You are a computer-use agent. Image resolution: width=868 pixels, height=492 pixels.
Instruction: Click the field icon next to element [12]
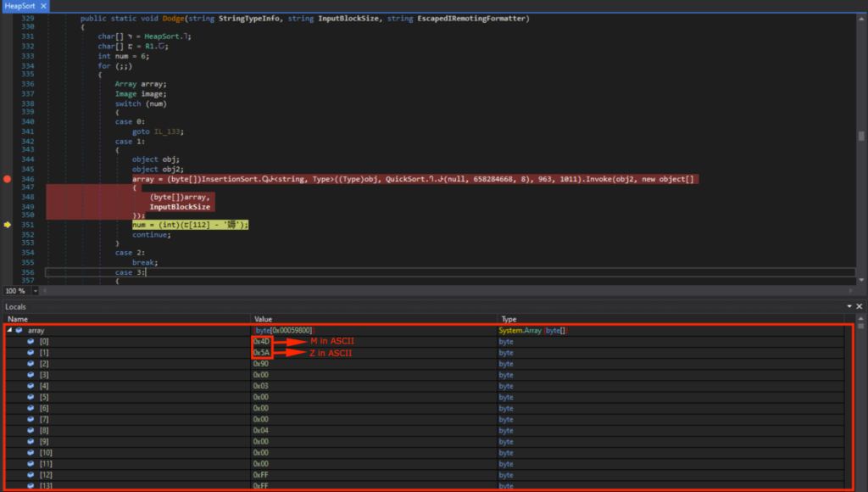pos(31,474)
